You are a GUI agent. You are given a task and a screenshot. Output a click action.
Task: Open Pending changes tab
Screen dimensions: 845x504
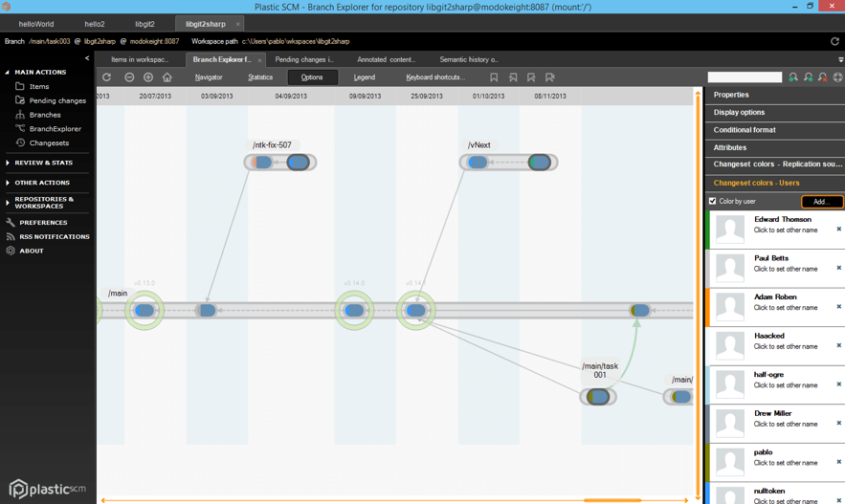(304, 59)
